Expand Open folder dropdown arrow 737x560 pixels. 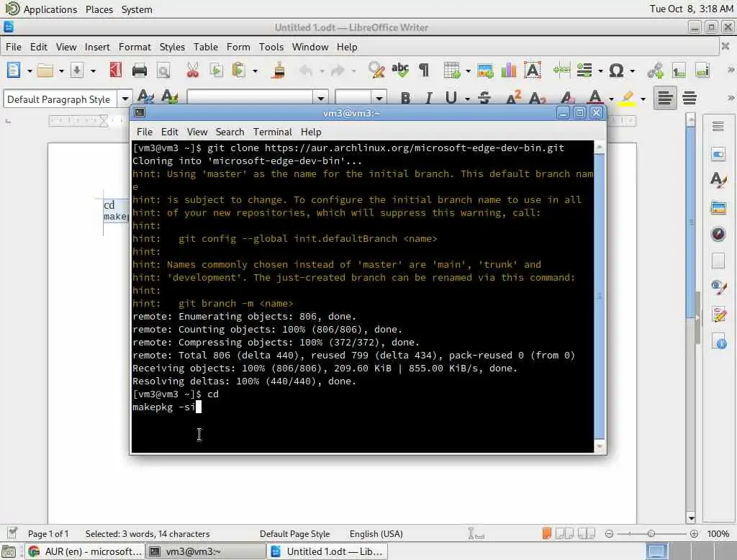[61, 71]
